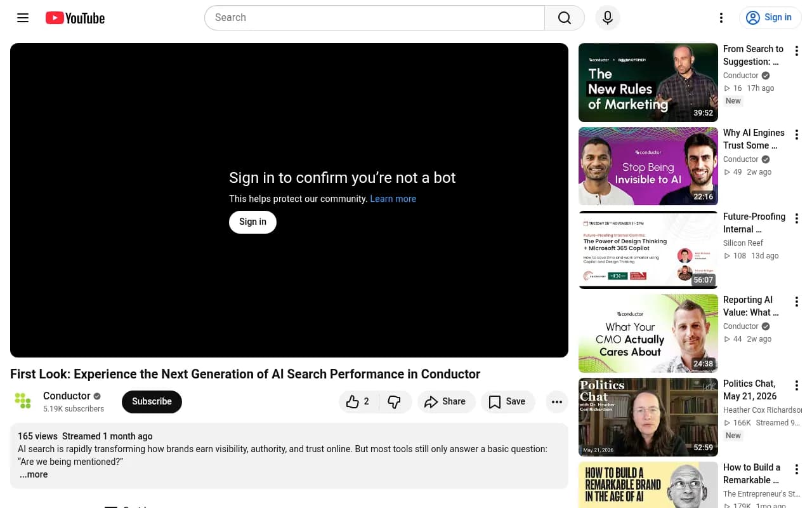This screenshot has height=508, width=812.
Task: Start voice search with microphone
Action: tap(608, 18)
